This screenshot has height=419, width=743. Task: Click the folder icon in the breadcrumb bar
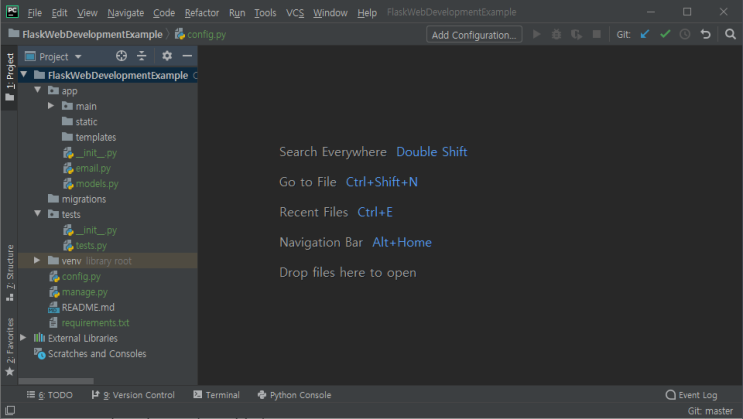coord(14,34)
